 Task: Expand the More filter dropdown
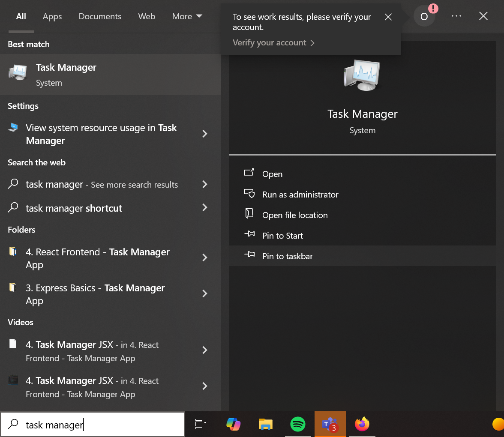(x=187, y=16)
